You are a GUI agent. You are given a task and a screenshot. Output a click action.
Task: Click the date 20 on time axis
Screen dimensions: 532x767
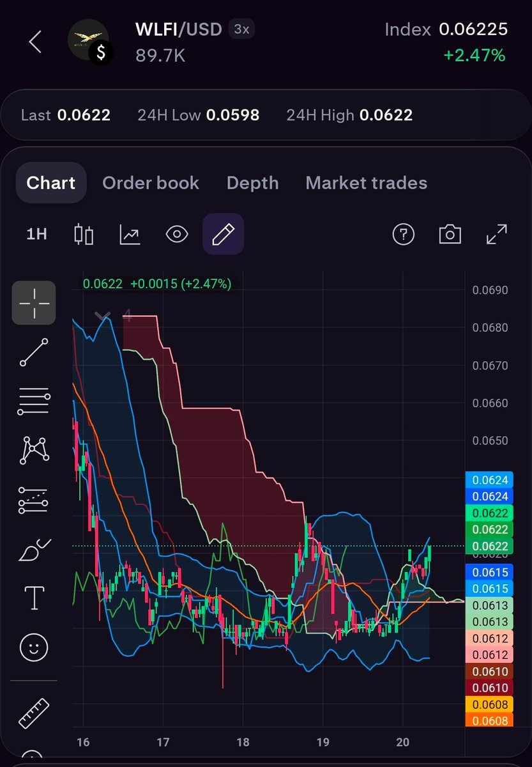(402, 742)
